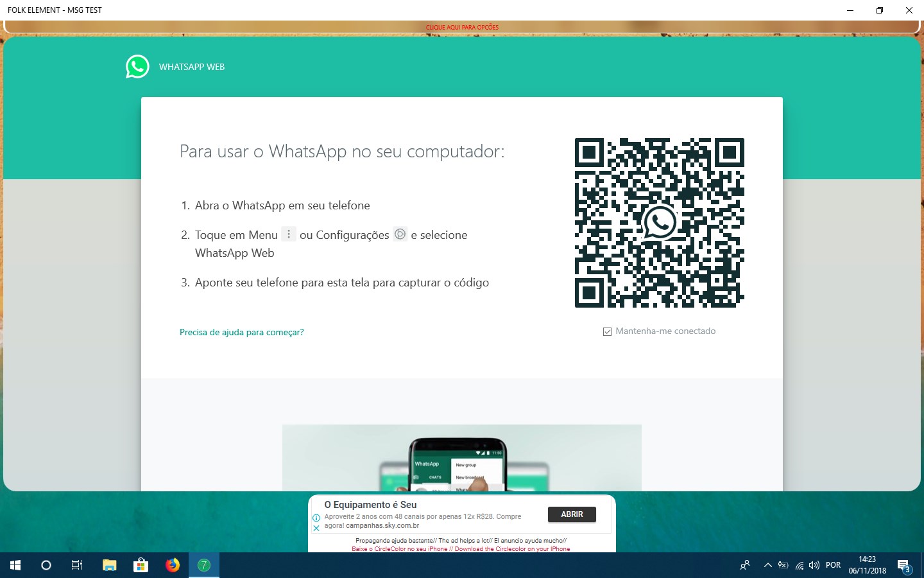Click the battery status icon
The height and width of the screenshot is (578, 924).
(783, 565)
